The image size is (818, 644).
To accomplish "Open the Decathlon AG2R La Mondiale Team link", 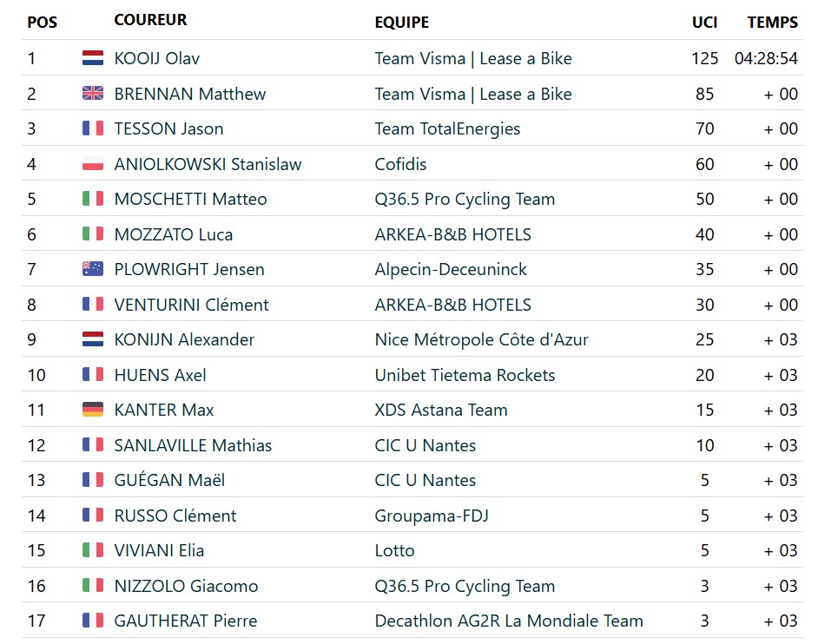I will [509, 621].
